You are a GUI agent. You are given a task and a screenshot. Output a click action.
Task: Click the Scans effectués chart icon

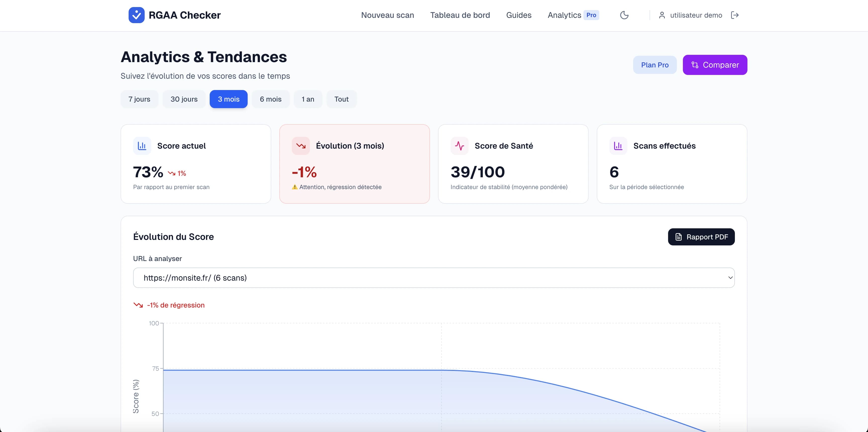[618, 146]
